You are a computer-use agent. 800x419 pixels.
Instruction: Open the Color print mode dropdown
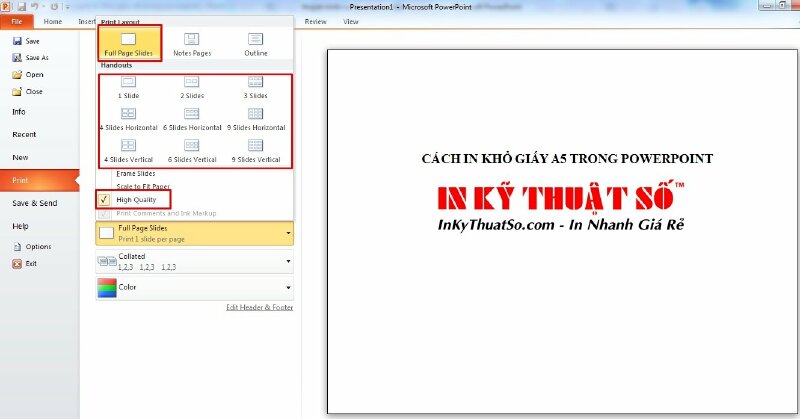pos(194,288)
